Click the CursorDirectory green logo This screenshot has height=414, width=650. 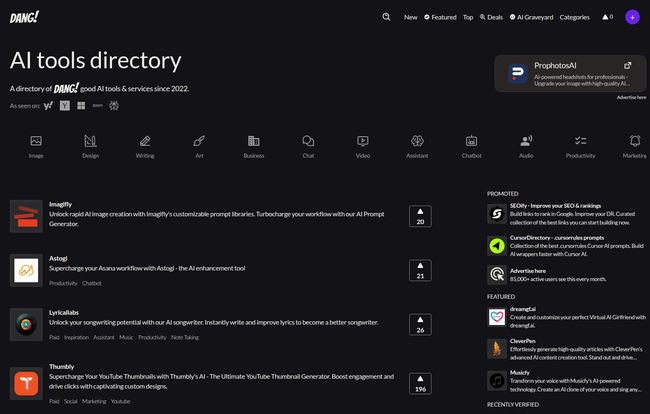tap(497, 246)
